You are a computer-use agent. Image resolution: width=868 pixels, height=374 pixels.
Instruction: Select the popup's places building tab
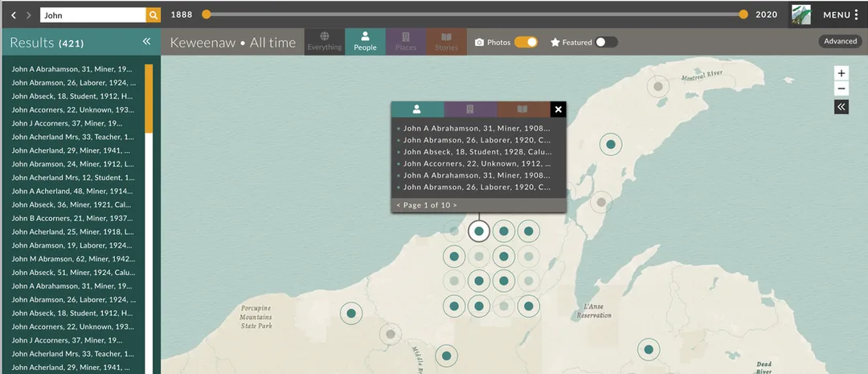tap(470, 109)
